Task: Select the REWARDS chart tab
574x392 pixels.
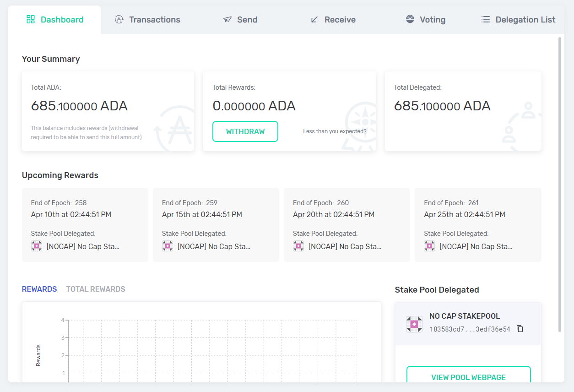Action: coord(39,289)
